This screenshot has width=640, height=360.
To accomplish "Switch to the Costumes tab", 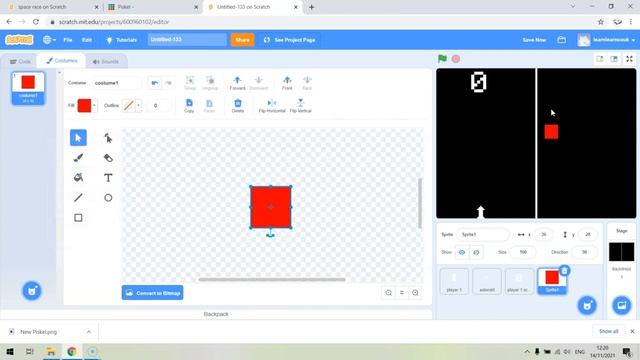I will [x=62, y=60].
